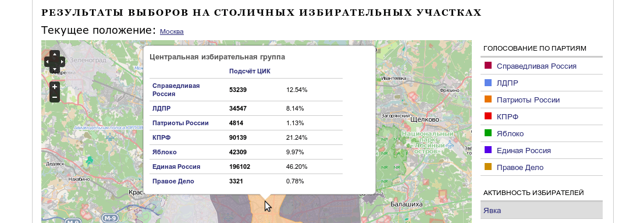Click the Подсчёт ЦИК column header
644x223 pixels.
[x=250, y=71]
